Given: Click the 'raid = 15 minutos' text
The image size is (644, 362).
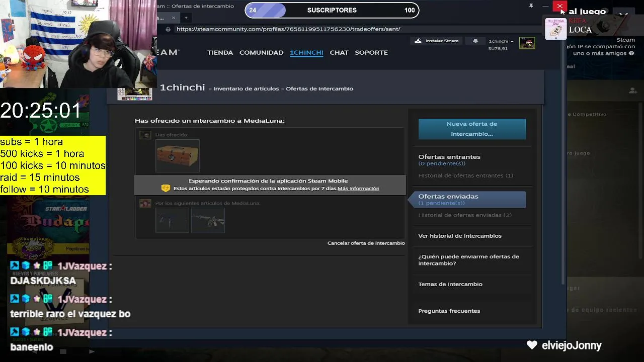Looking at the screenshot, I should click(x=40, y=177).
